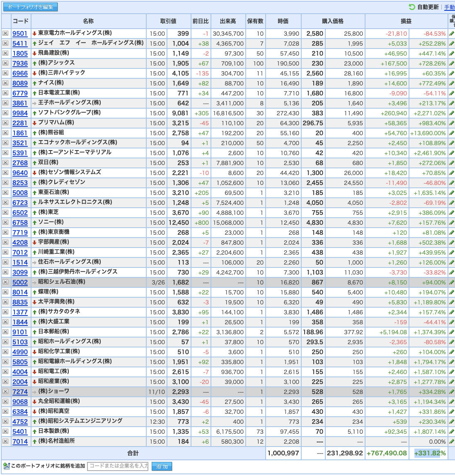Screen dimensions: 455x476
Task: Open stock code 6502 link
Action: tap(20, 213)
